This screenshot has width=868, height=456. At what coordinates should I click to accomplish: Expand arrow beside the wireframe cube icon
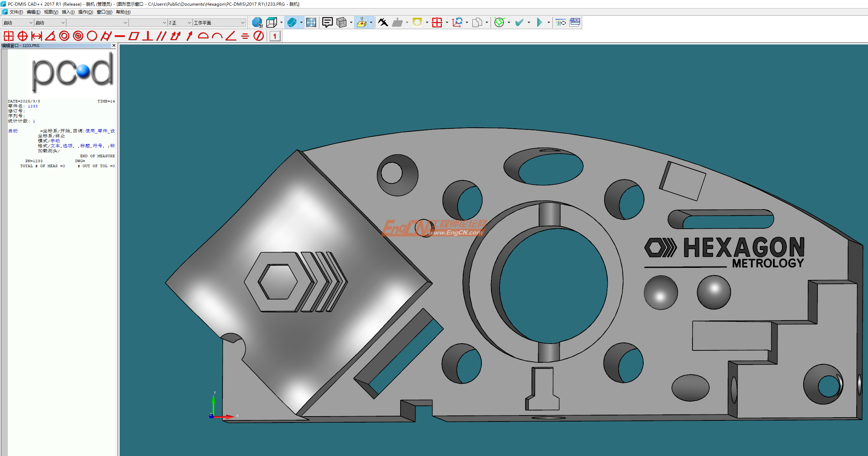(x=281, y=22)
